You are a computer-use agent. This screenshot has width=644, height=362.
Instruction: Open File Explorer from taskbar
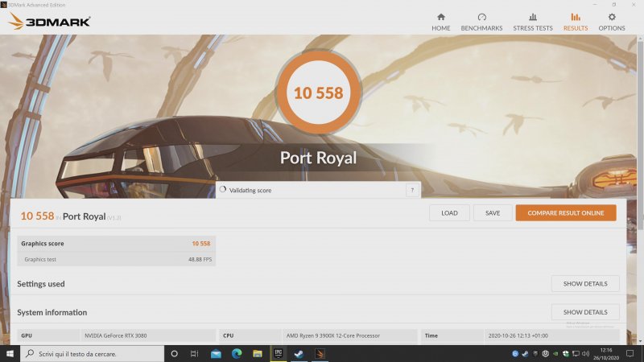(x=258, y=353)
